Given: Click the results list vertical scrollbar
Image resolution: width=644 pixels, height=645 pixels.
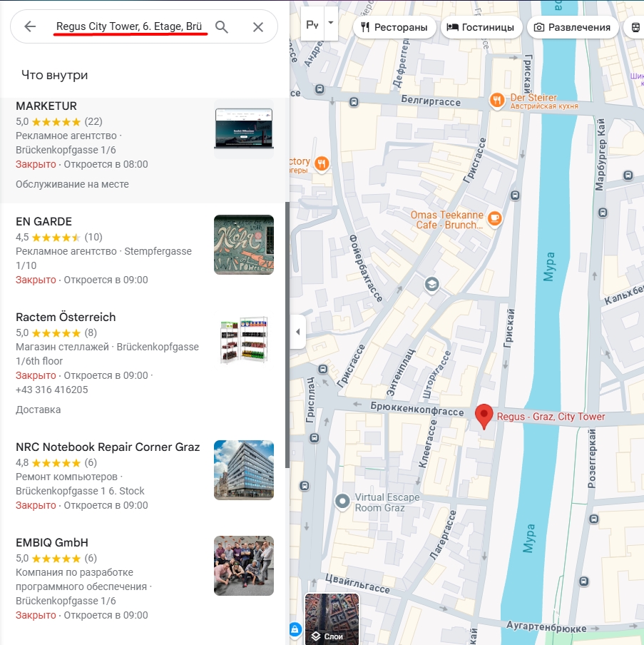Looking at the screenshot, I should coord(287,335).
